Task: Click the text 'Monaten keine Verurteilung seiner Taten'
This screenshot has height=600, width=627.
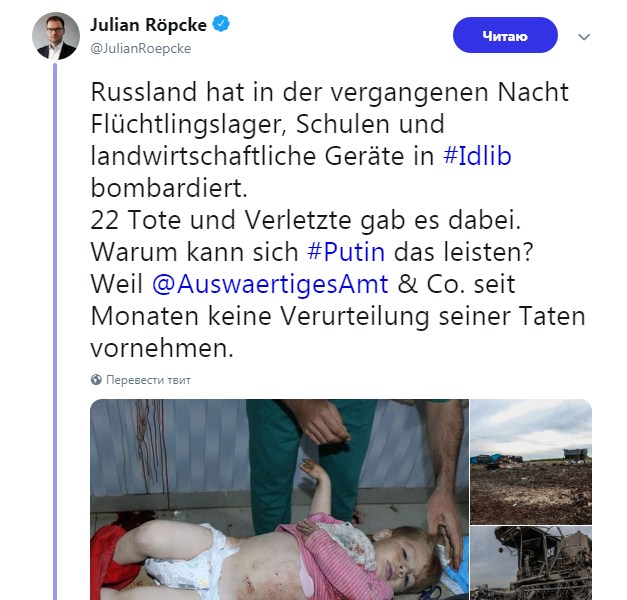Action: click(x=338, y=318)
